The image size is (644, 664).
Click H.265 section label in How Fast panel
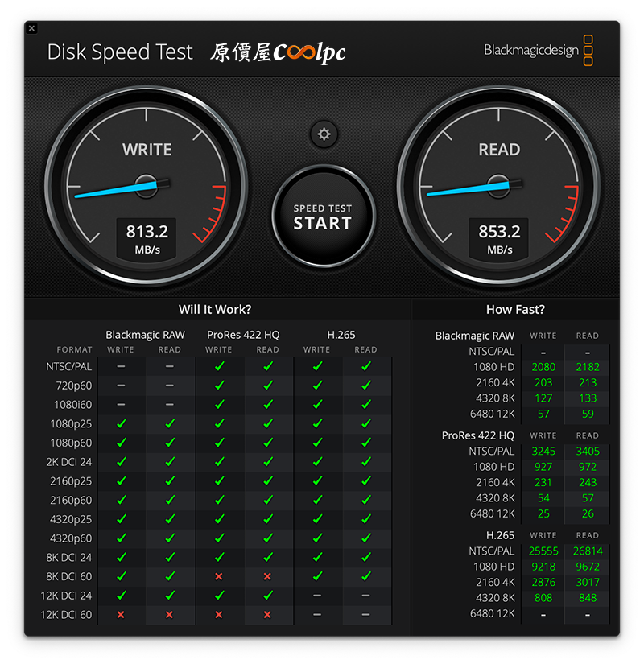point(500,535)
